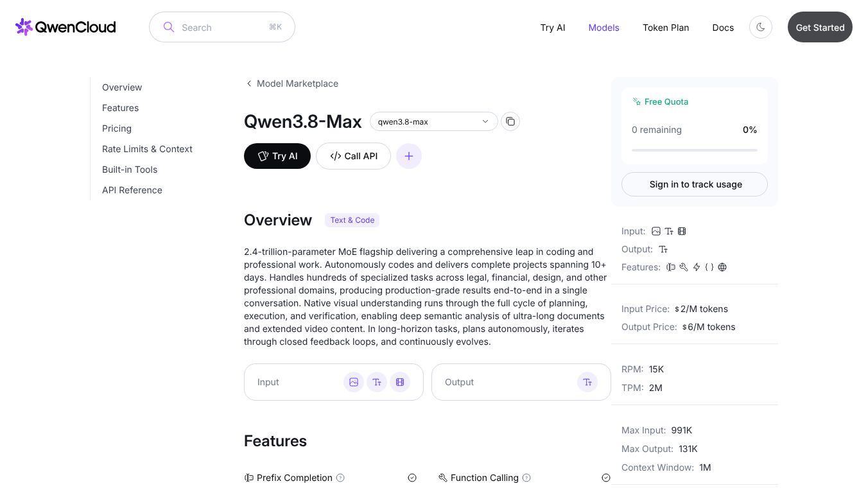Click the Output Price '$6/M tokens' value
This screenshot has height=488, width=868.
coord(709,327)
